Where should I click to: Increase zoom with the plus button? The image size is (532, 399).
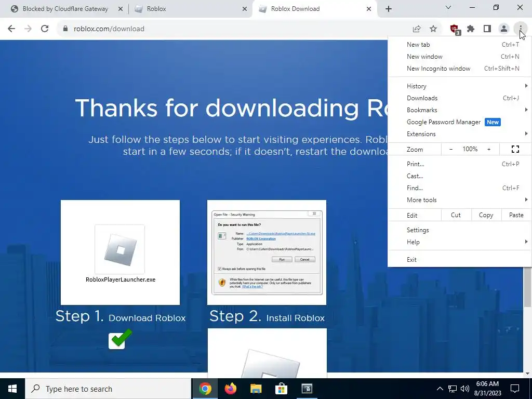click(489, 149)
